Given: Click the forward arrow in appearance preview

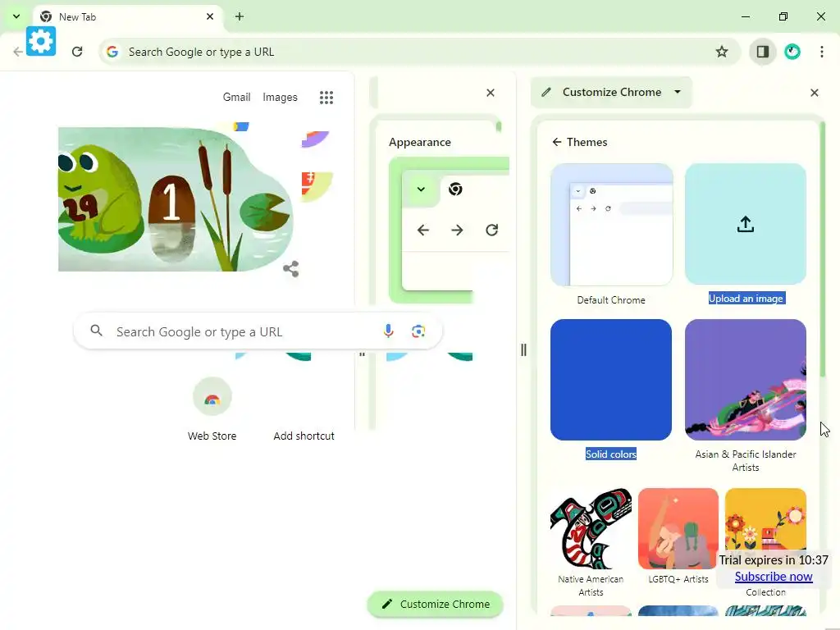Looking at the screenshot, I should pyautogui.click(x=457, y=231).
